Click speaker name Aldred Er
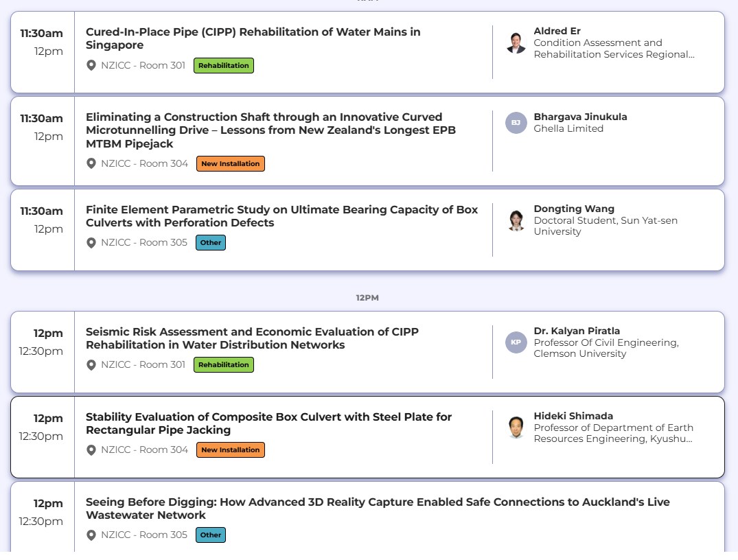 click(x=557, y=31)
